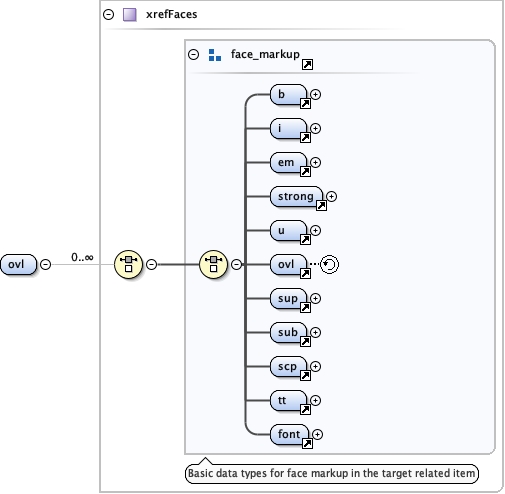Expand the b element
This screenshot has height=494, width=505.
pos(315,94)
